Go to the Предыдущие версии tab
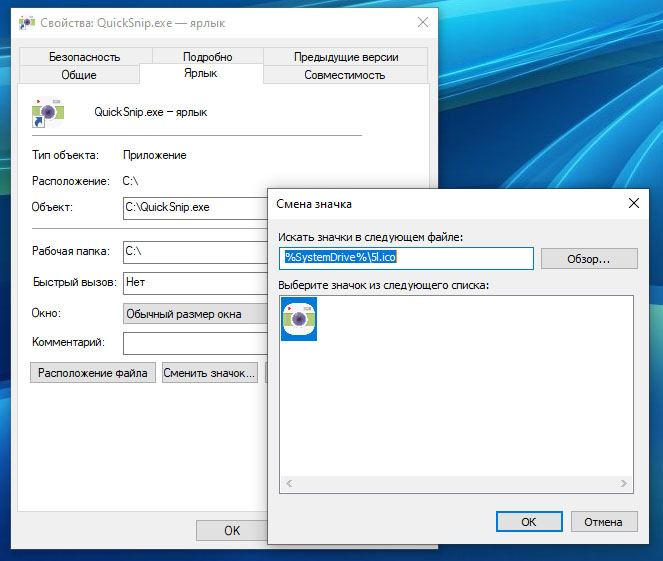Image resolution: width=663 pixels, height=561 pixels. 346,57
